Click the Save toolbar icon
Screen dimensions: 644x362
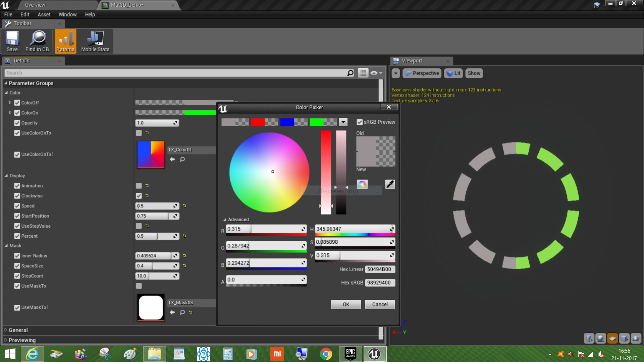12,41
